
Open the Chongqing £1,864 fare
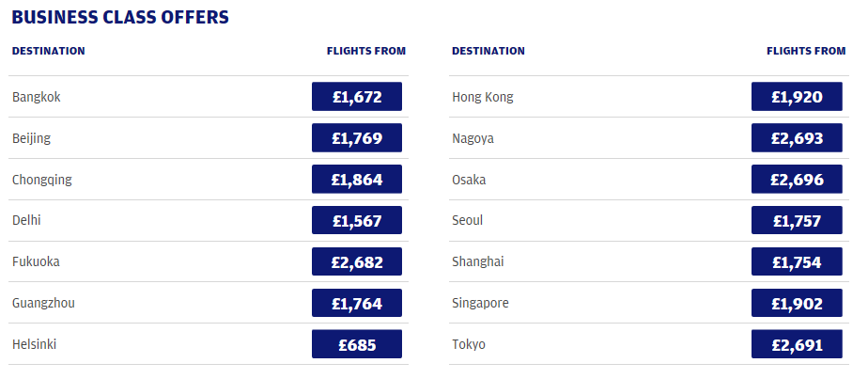pos(357,179)
